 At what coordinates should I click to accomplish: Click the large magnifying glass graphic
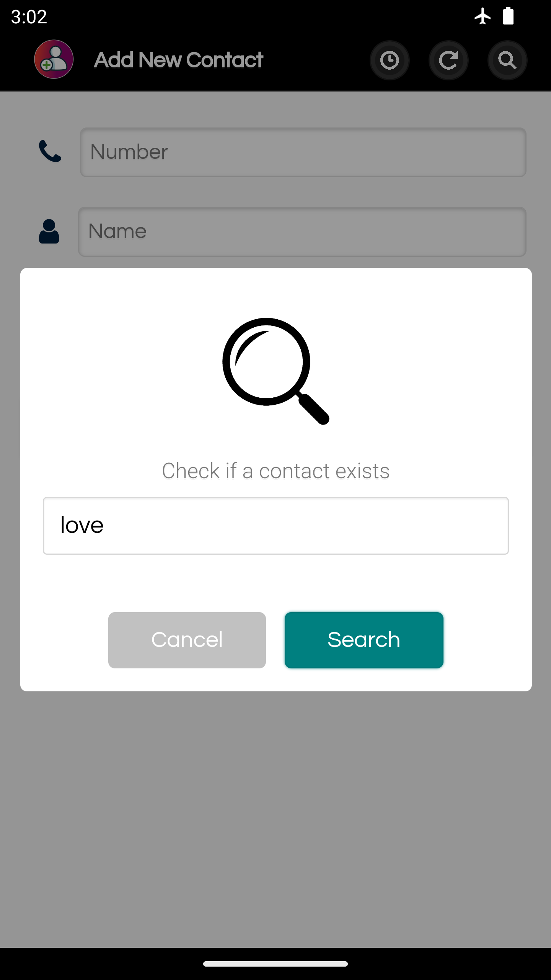coord(276,371)
